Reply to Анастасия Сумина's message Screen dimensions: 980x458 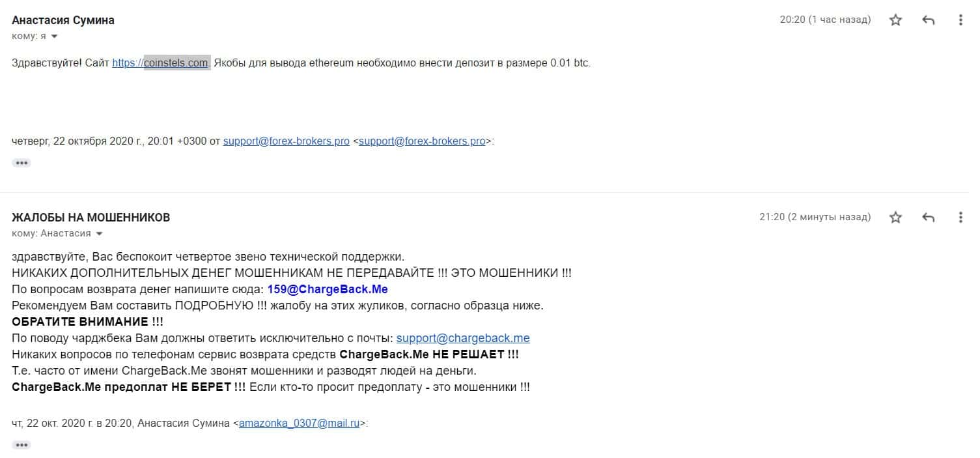point(929,20)
